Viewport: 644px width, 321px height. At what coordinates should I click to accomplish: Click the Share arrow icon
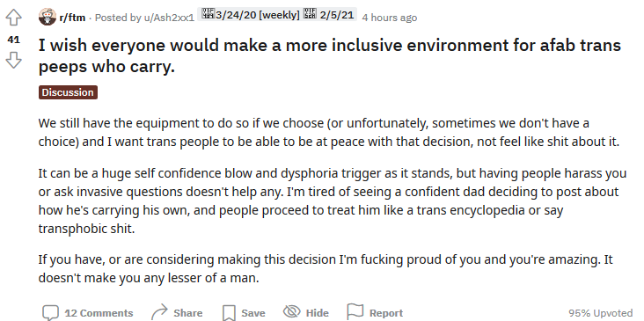tap(159, 313)
